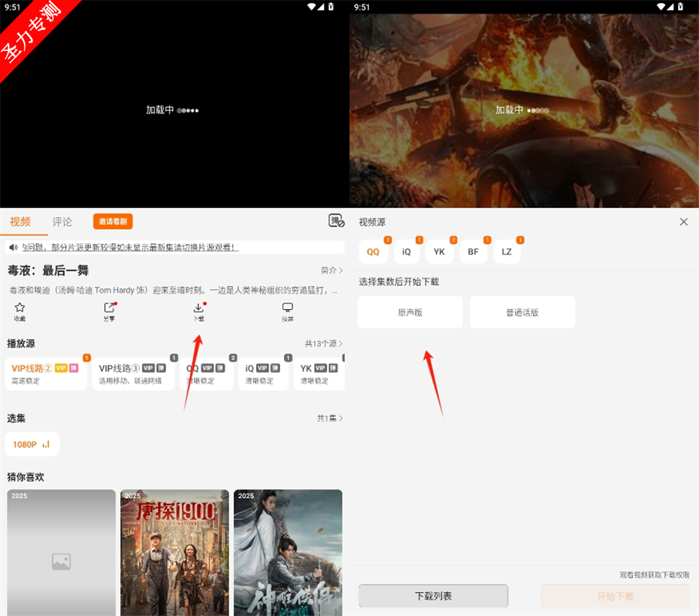Tap the 观看视频获取下载权限 hint text
This screenshot has width=699, height=616.
[x=654, y=575]
